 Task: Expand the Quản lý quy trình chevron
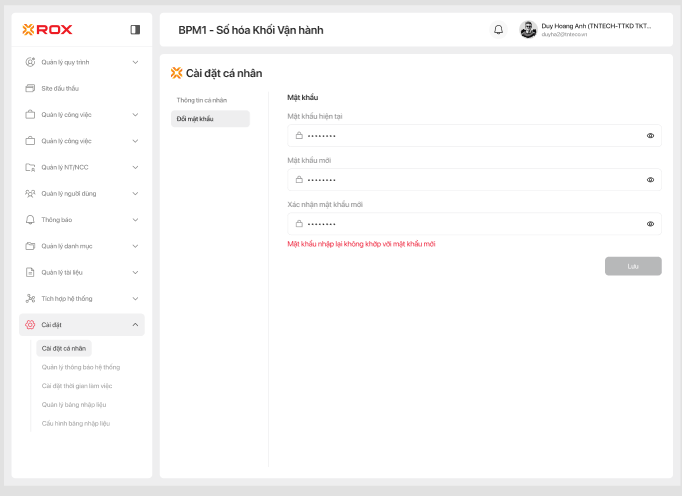tap(135, 62)
